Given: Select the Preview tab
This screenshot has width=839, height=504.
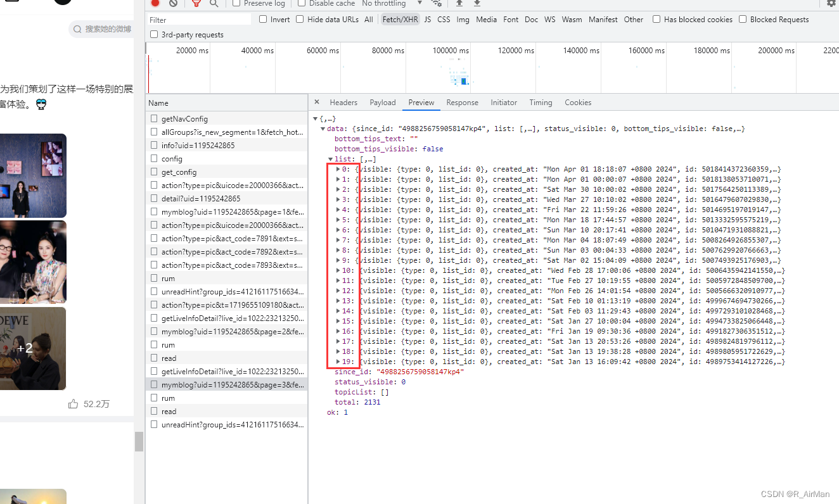Looking at the screenshot, I should coord(421,102).
